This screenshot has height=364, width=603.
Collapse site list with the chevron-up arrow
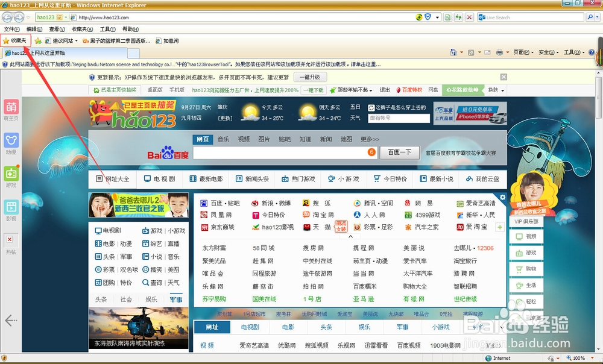[350, 236]
